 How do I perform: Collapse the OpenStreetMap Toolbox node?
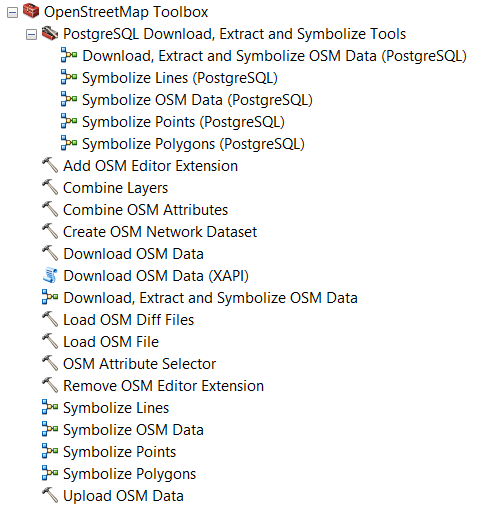tap(12, 13)
